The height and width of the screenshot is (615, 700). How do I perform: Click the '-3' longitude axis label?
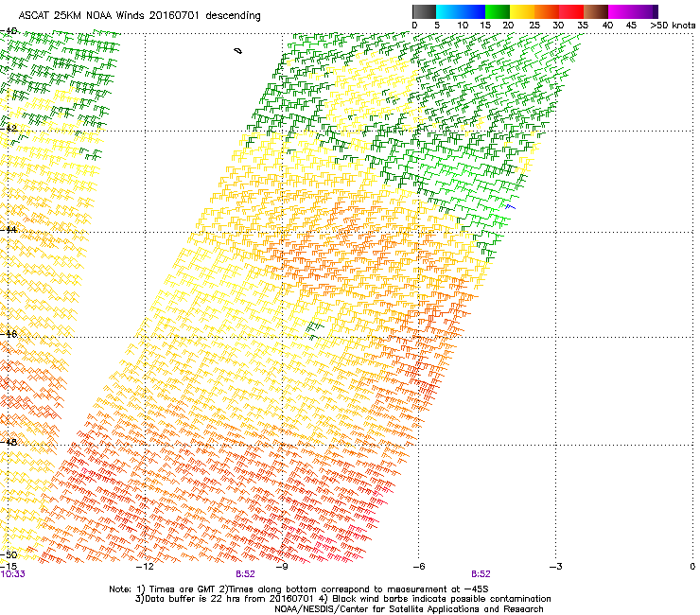(555, 567)
